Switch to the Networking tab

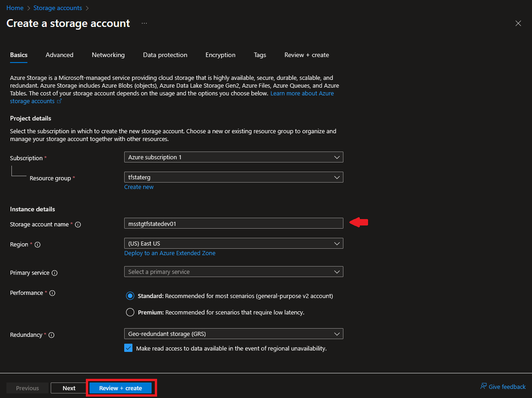click(x=108, y=55)
